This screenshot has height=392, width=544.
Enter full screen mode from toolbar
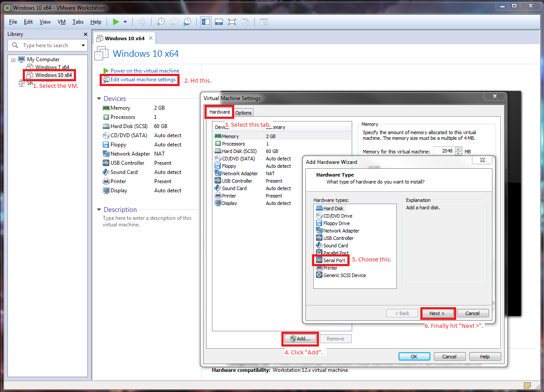pyautogui.click(x=232, y=21)
